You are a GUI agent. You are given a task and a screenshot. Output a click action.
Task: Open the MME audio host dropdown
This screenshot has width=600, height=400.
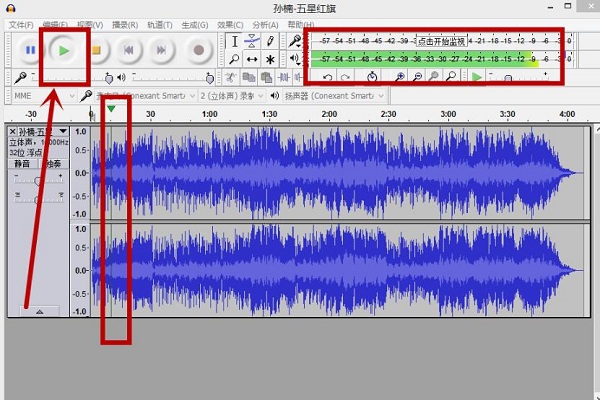pos(40,96)
